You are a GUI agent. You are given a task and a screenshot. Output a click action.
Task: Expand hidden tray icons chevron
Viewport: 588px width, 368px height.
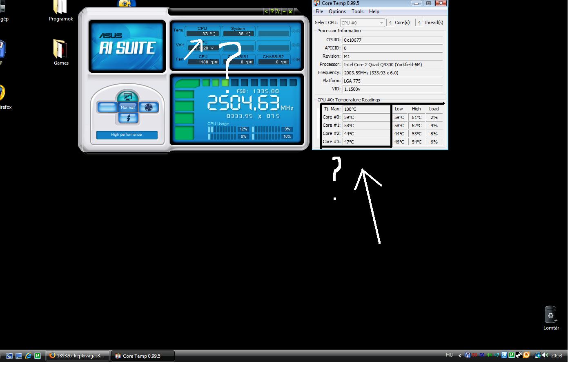[460, 356]
